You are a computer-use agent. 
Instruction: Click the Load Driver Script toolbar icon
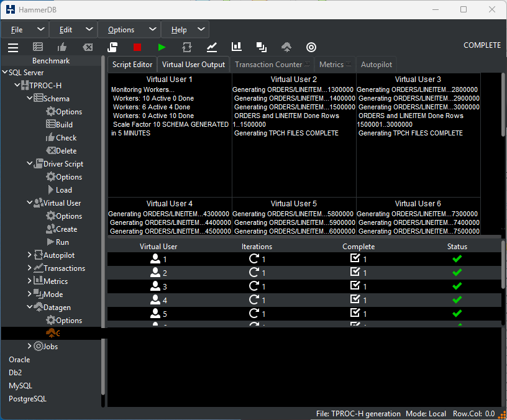[x=112, y=47]
